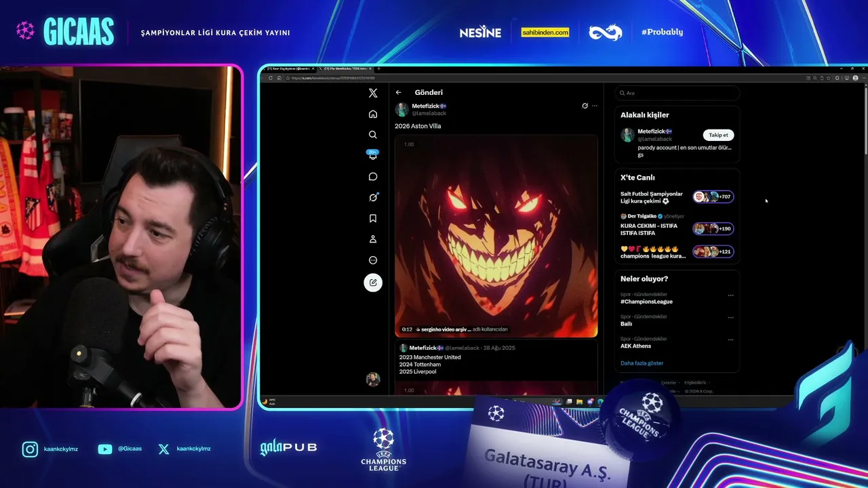Open the Metefizick author avatar on the post
Image resolution: width=868 pixels, height=488 pixels.
click(401, 109)
